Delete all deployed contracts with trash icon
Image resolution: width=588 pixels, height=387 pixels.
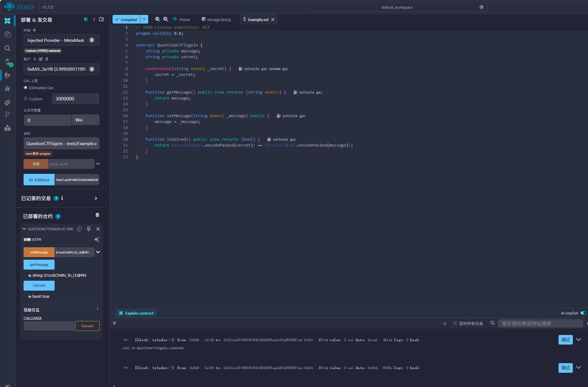pyautogui.click(x=97, y=215)
